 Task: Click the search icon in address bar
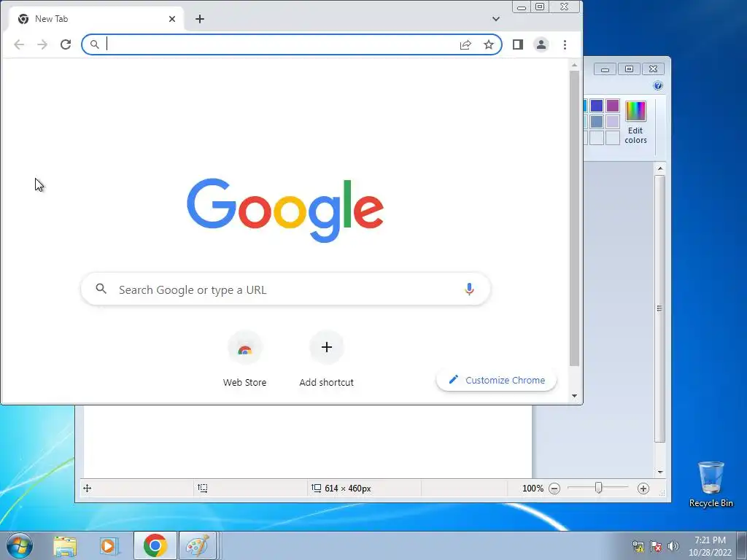point(95,44)
